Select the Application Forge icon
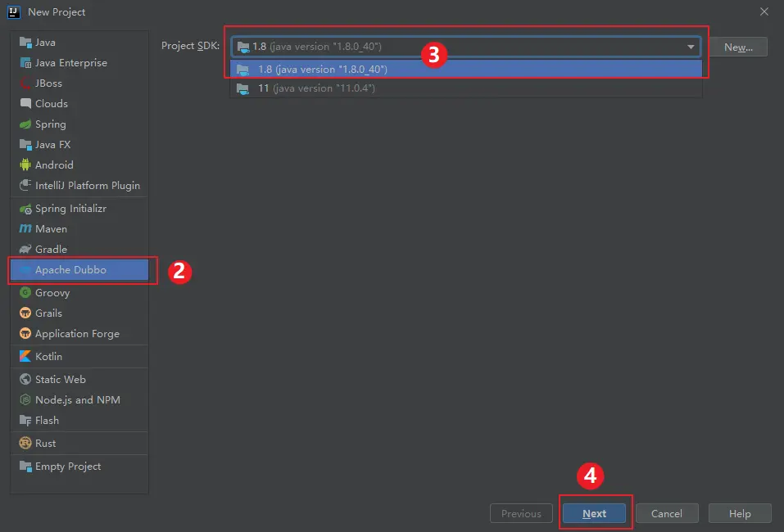 point(25,334)
